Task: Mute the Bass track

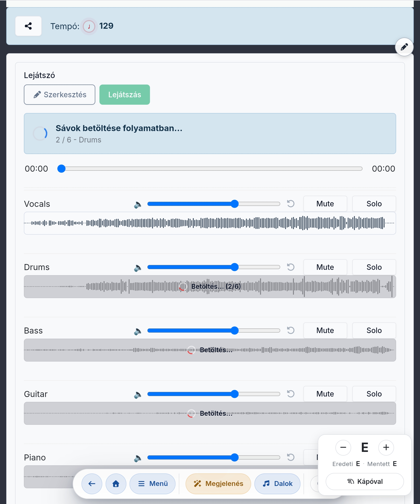Action: (x=325, y=331)
